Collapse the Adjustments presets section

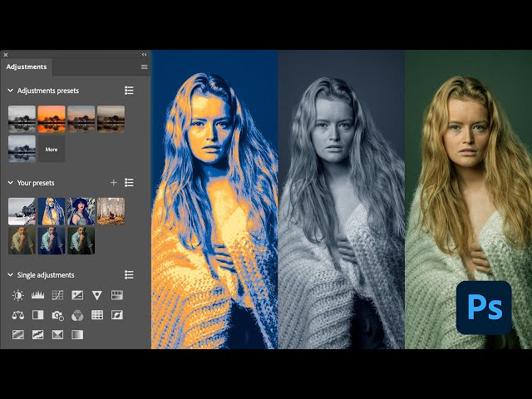10,91
